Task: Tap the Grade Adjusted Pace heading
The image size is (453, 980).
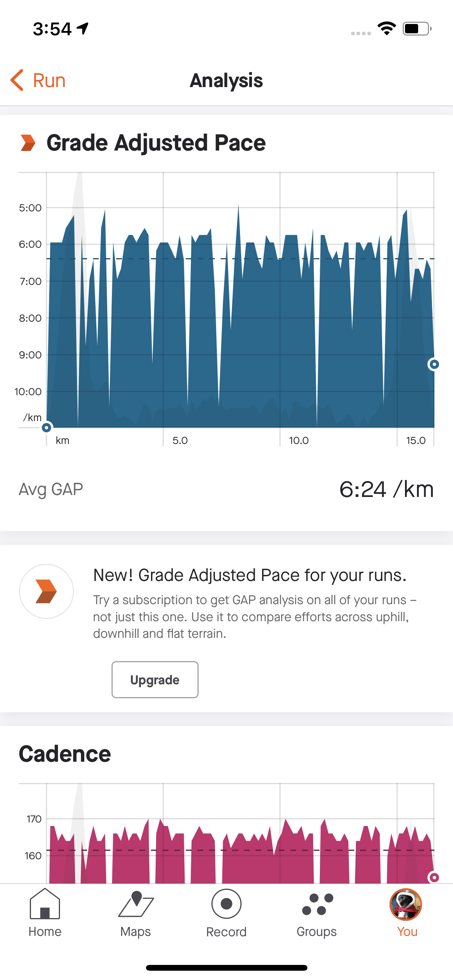Action: point(156,143)
